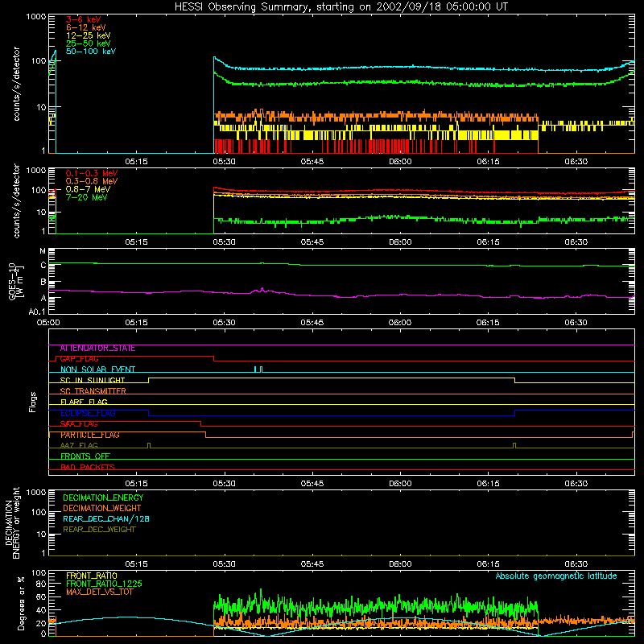This screenshot has width=644, height=644.
Task: Select the yellow 0.8-7 MeV legend label
Action: click(88, 189)
